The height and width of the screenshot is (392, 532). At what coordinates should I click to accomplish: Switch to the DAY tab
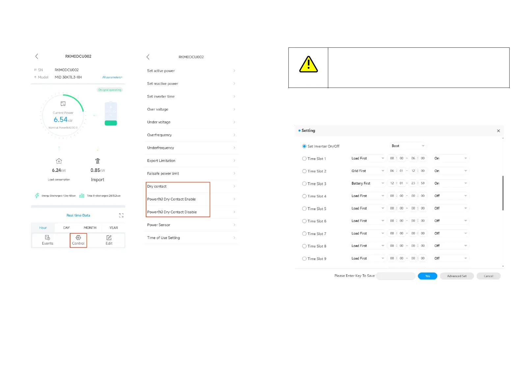[66, 228]
